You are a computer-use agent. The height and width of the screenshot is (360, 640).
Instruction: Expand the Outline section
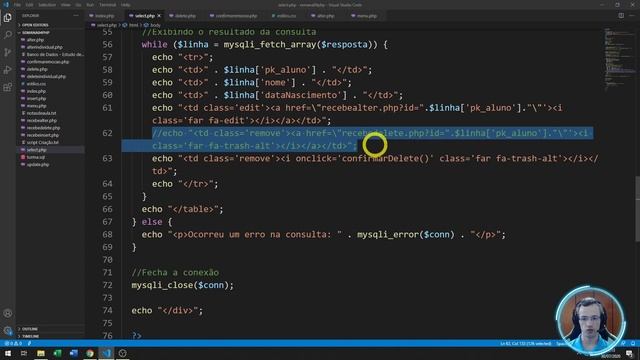click(29, 329)
